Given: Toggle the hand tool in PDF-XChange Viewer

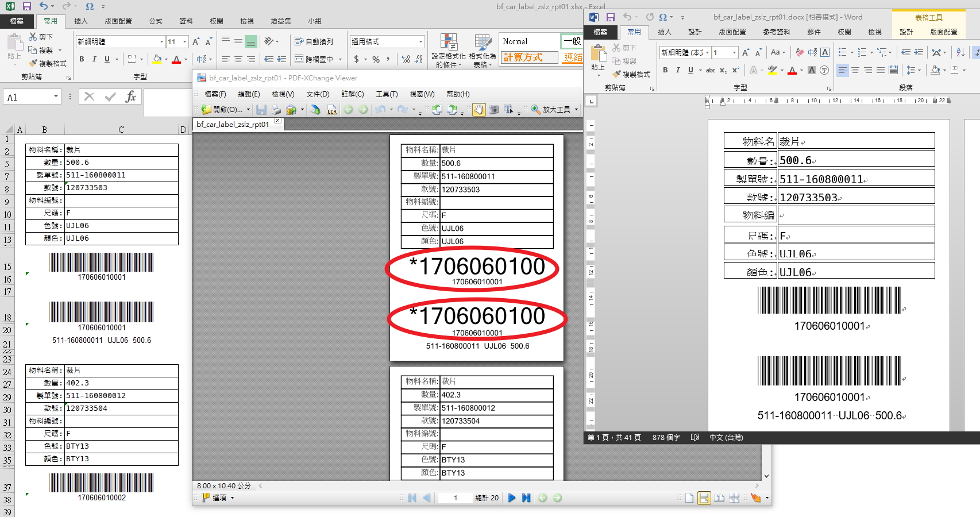Looking at the screenshot, I should (x=479, y=110).
